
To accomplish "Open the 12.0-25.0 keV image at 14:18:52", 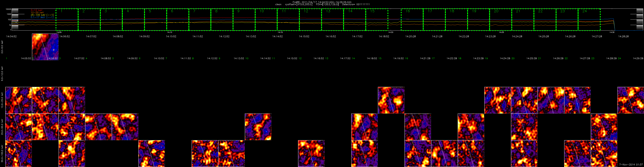I will point(391,100).
